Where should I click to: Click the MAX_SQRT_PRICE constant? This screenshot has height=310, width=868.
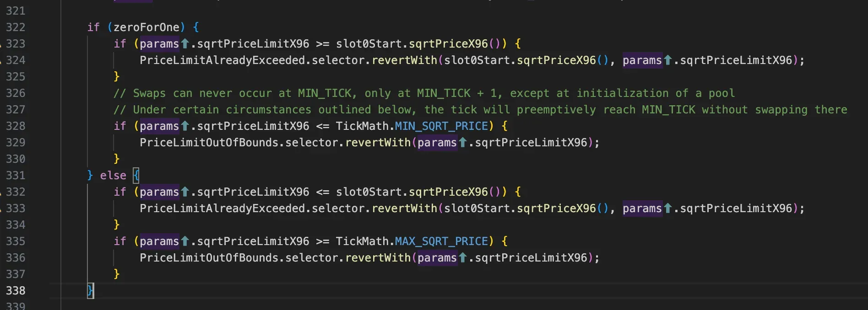(x=441, y=241)
